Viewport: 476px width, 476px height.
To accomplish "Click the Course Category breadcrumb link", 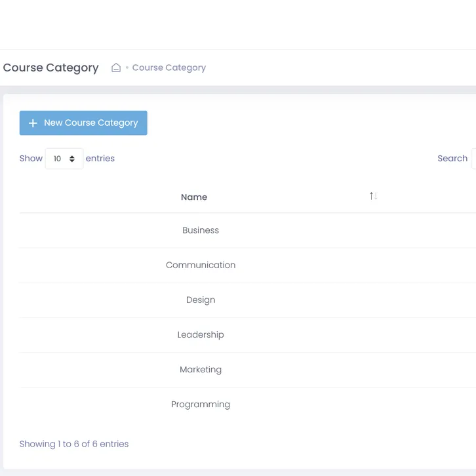I will [x=169, y=68].
